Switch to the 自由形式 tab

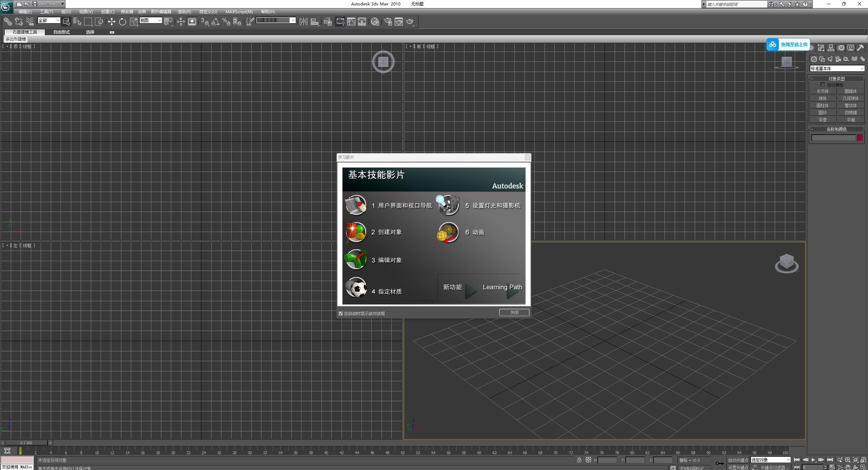coord(61,32)
